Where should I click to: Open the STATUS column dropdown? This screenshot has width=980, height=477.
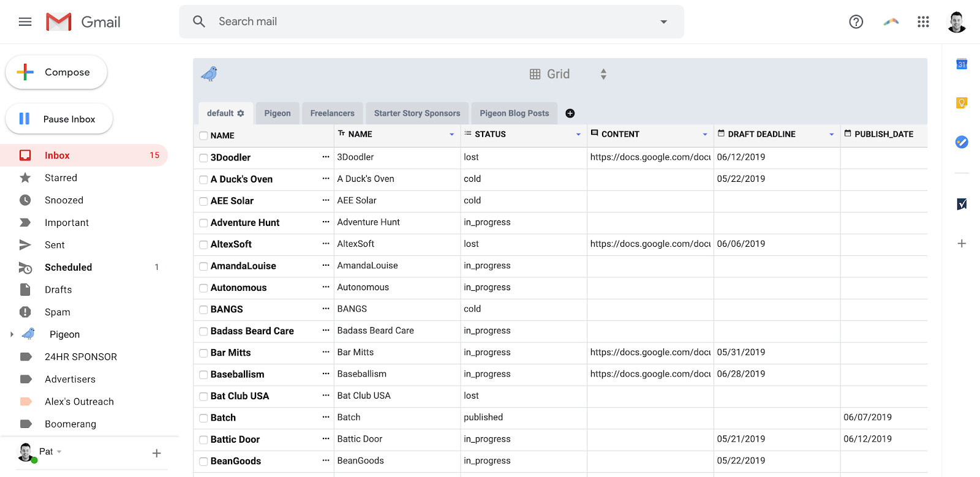(x=578, y=134)
